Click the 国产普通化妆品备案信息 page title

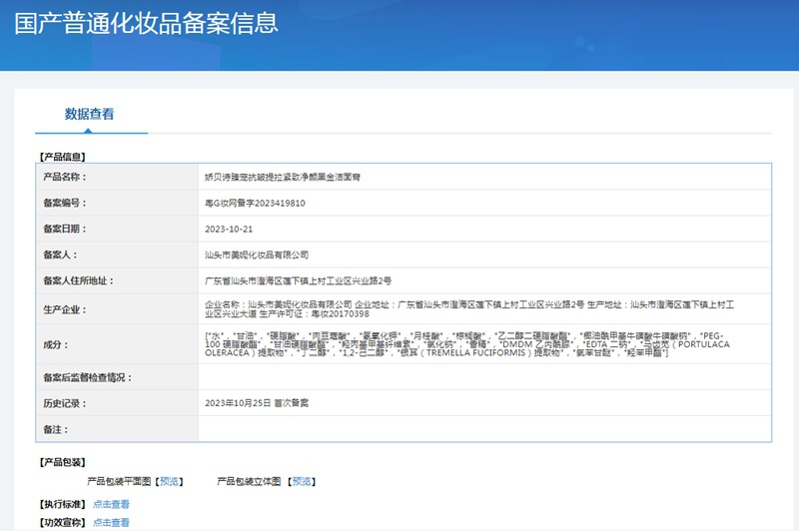click(x=146, y=23)
